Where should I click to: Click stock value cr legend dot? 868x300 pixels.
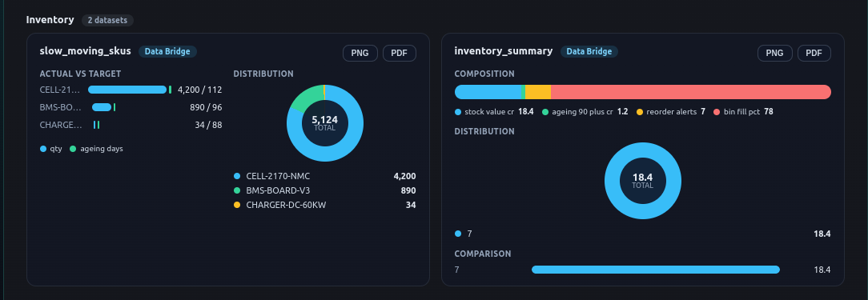pos(458,112)
